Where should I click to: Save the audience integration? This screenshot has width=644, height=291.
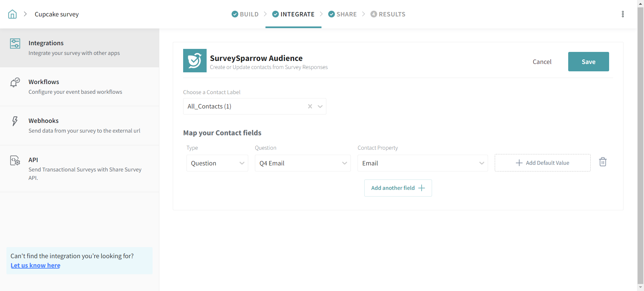click(x=588, y=62)
